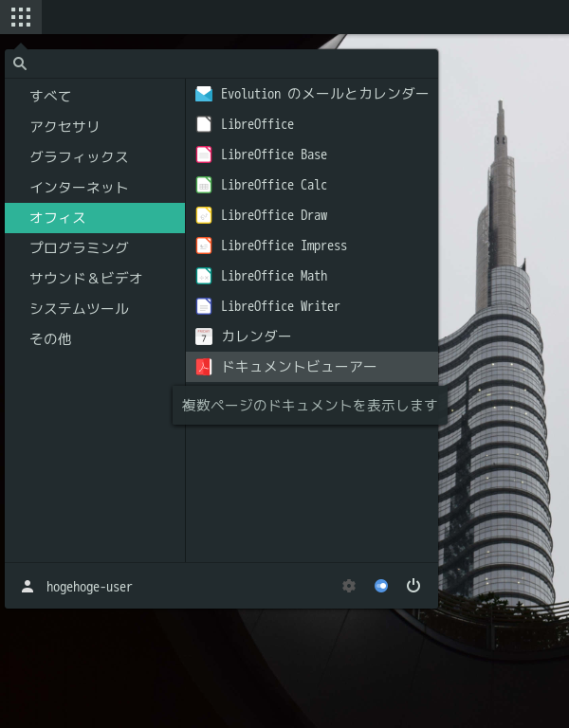This screenshot has width=569, height=728.
Task: Click the カレンダー entry label
Action: point(256,337)
